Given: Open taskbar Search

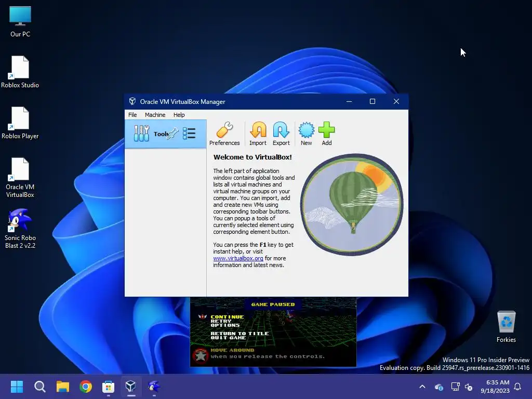Looking at the screenshot, I should 39,387.
